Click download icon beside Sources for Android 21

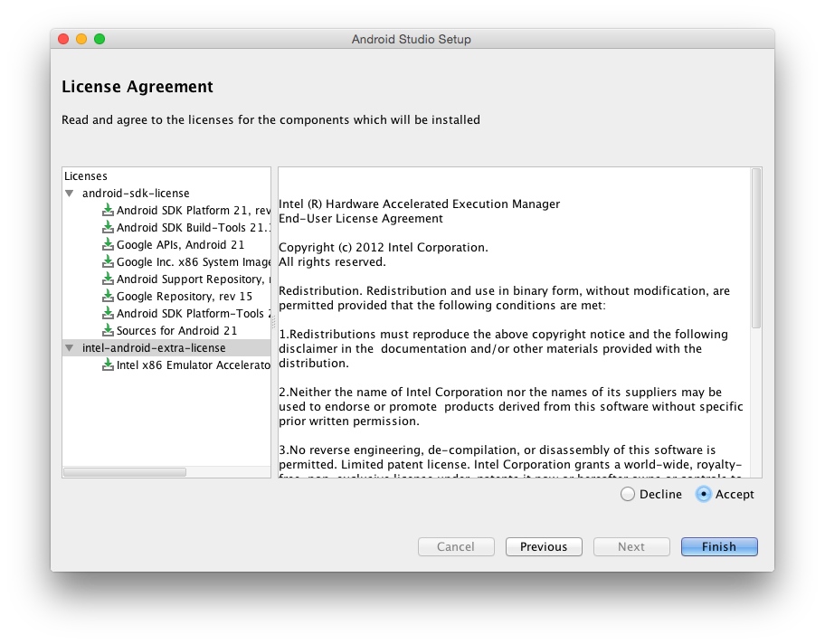point(108,330)
